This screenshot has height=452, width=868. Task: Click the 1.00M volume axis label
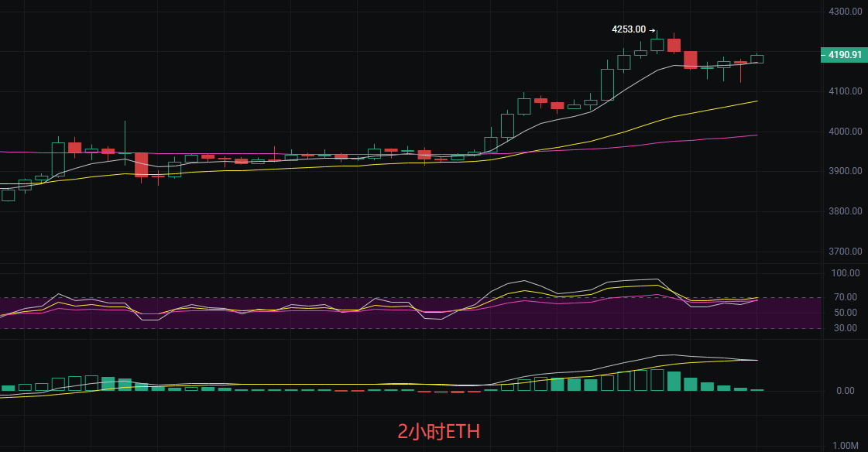point(845,447)
